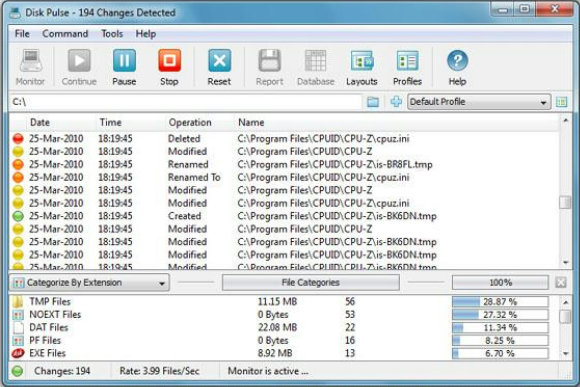Click the close icon beside 100% bar
The height and width of the screenshot is (387, 580).
561,283
